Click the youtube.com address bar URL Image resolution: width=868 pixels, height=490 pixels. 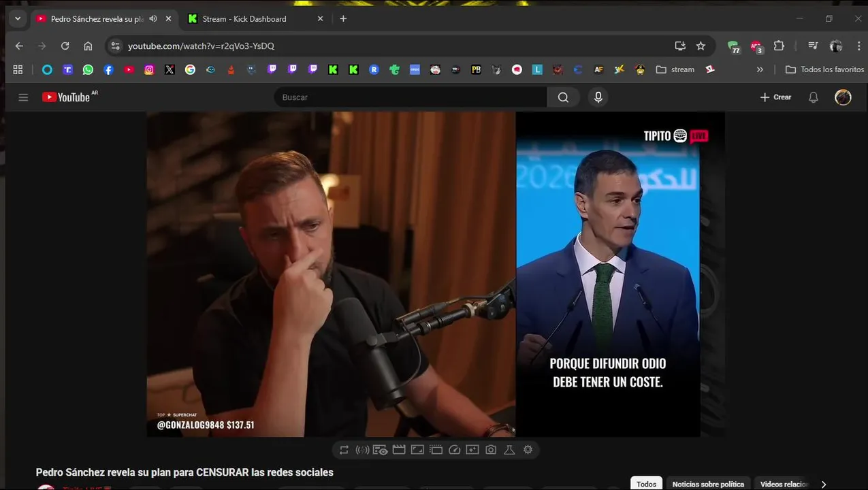[201, 46]
